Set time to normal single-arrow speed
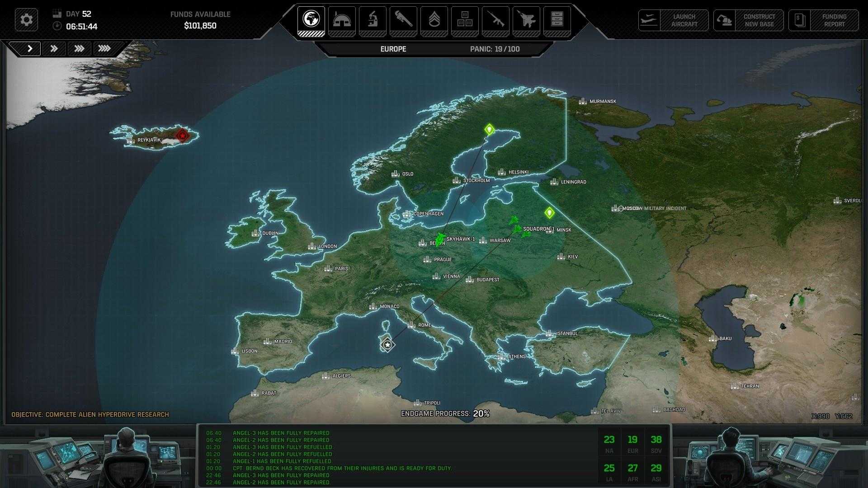Image resolution: width=868 pixels, height=488 pixels. [x=30, y=48]
